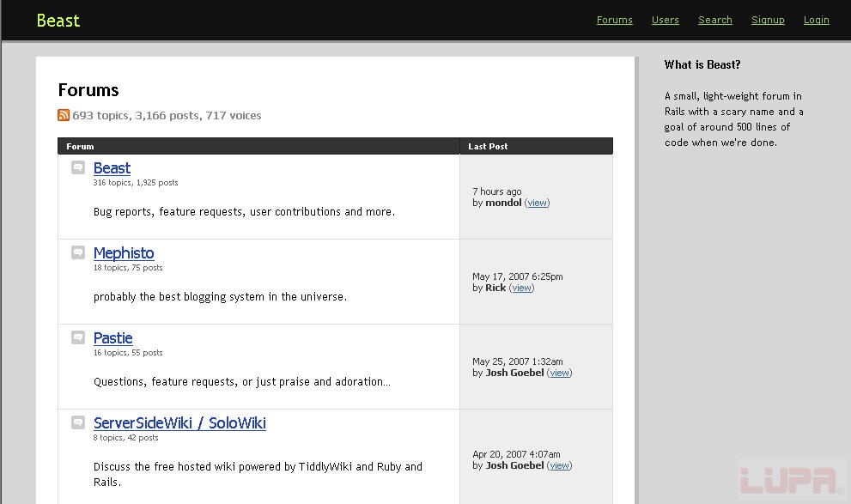Click the 'Forum' column header

pos(80,147)
